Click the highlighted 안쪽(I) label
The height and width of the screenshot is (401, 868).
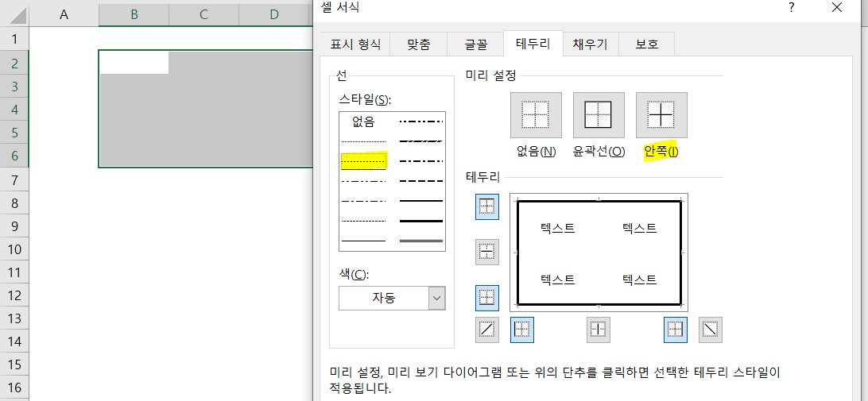click(x=661, y=152)
